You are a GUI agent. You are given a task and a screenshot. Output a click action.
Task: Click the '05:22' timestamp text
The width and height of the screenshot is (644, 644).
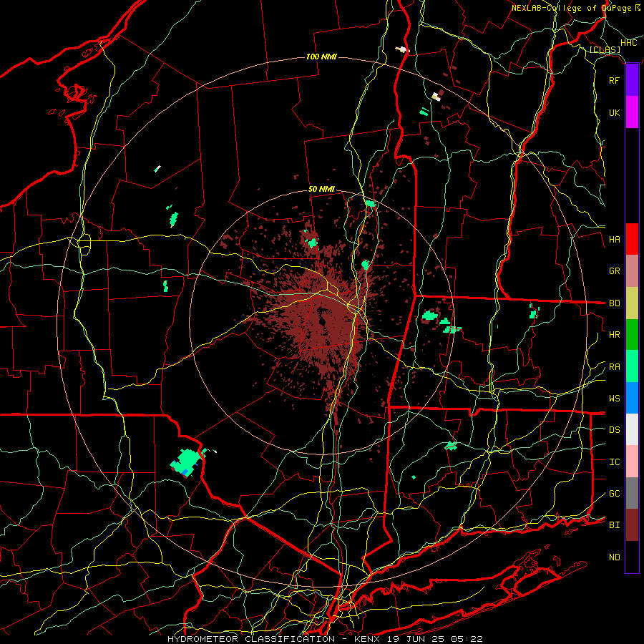pos(469,639)
